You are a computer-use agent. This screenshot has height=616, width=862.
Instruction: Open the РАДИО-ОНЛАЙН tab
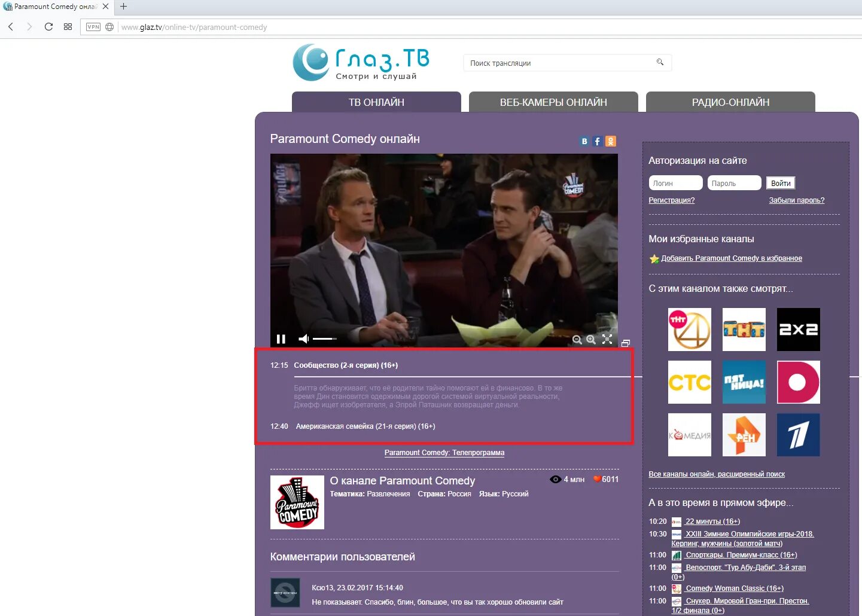pos(730,102)
